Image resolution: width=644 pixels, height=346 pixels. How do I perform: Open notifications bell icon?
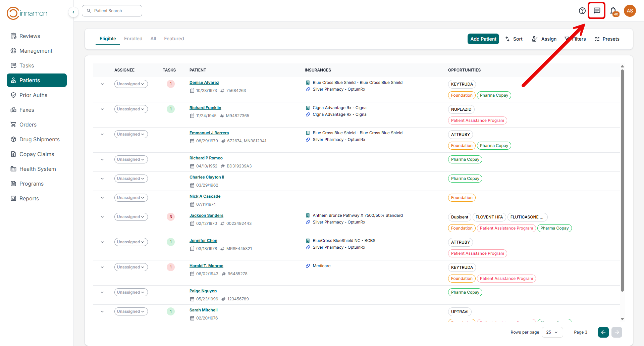(x=613, y=11)
